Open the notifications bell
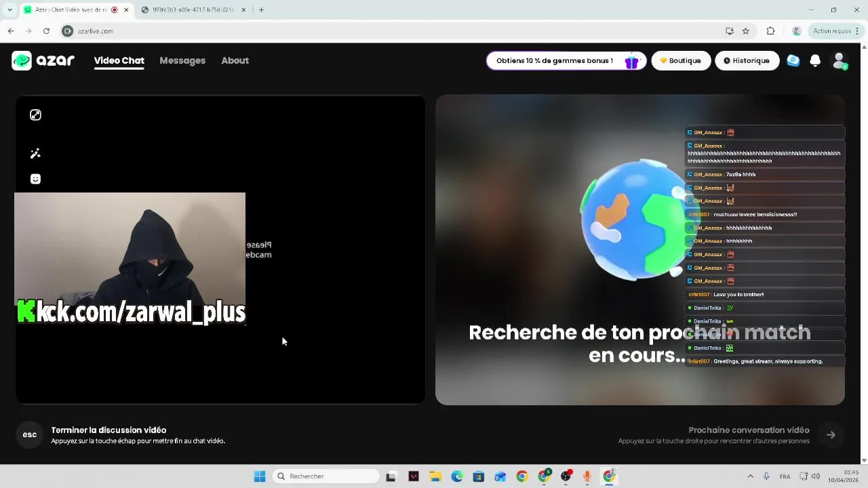Screen dimensions: 868x488 pyautogui.click(x=815, y=60)
